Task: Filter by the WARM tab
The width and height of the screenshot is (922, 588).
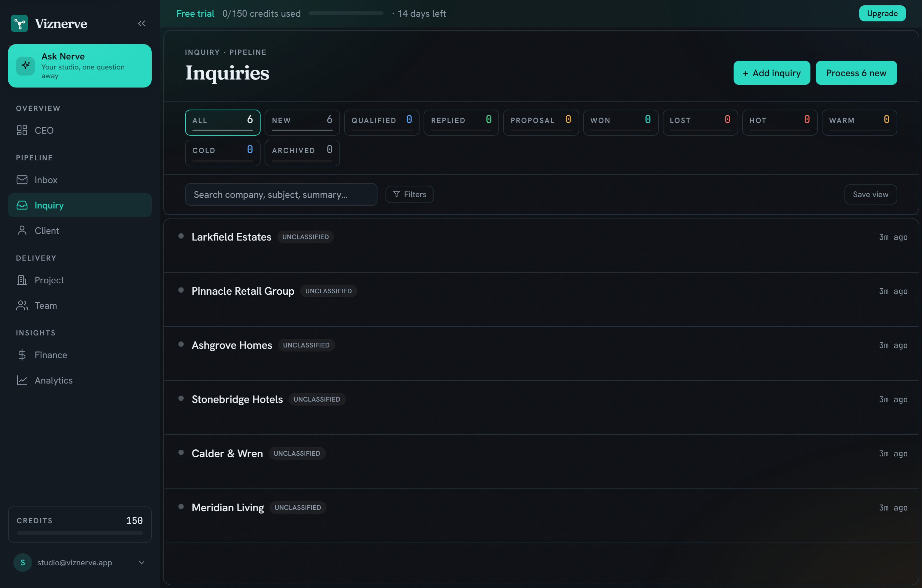Action: (x=859, y=123)
